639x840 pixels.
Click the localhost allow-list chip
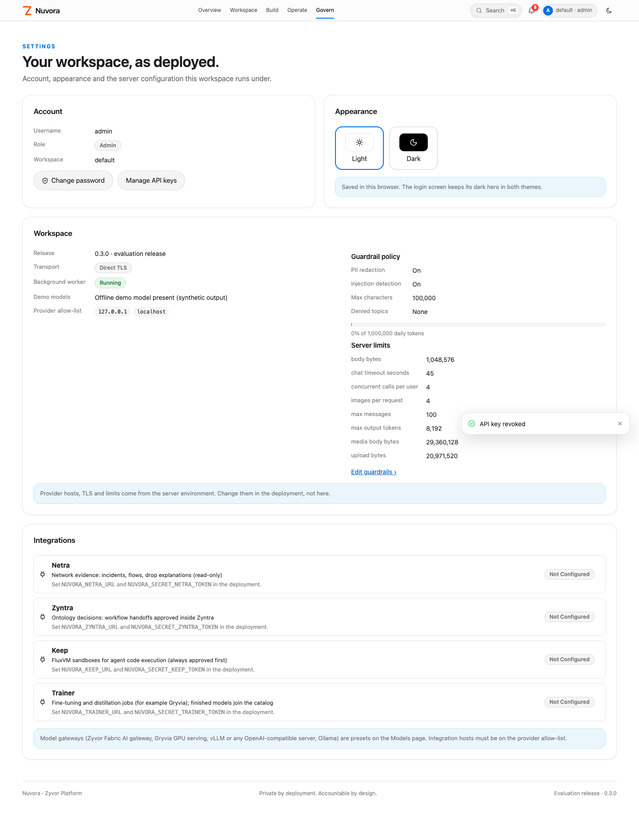(151, 312)
